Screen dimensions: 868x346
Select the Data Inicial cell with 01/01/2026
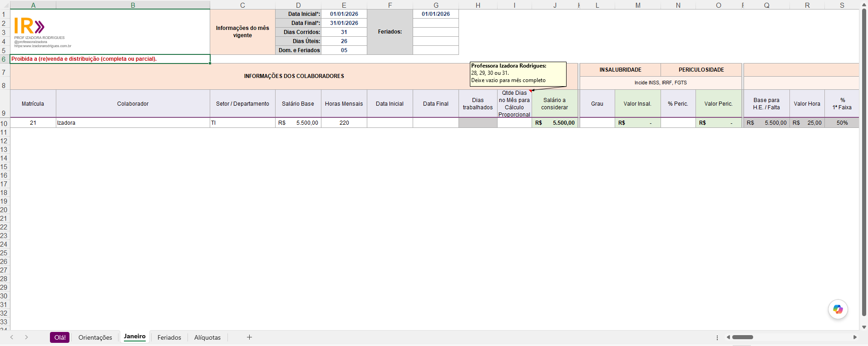[344, 14]
